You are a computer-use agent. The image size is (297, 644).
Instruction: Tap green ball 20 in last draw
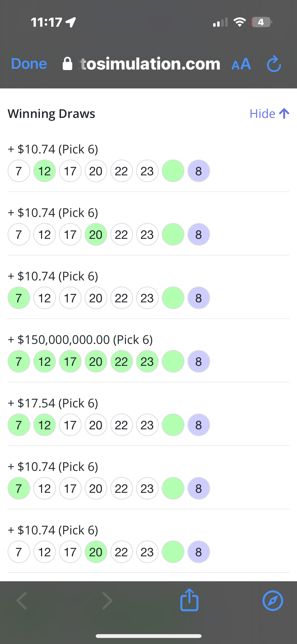[96, 552]
